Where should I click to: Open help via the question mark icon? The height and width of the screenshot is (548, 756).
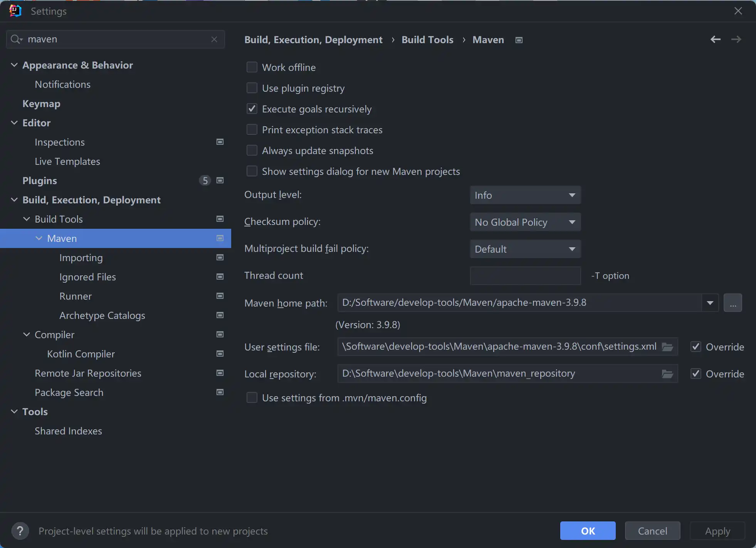pyautogui.click(x=20, y=531)
